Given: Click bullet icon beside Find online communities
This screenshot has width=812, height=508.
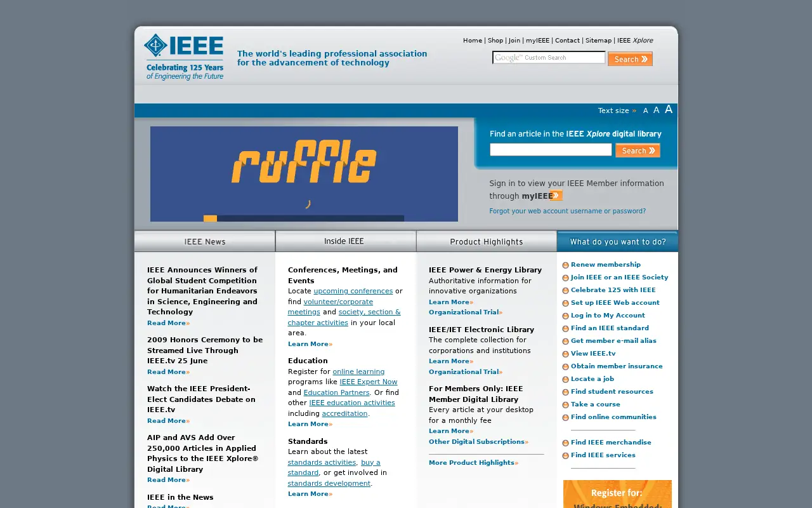Looking at the screenshot, I should click(x=565, y=418).
